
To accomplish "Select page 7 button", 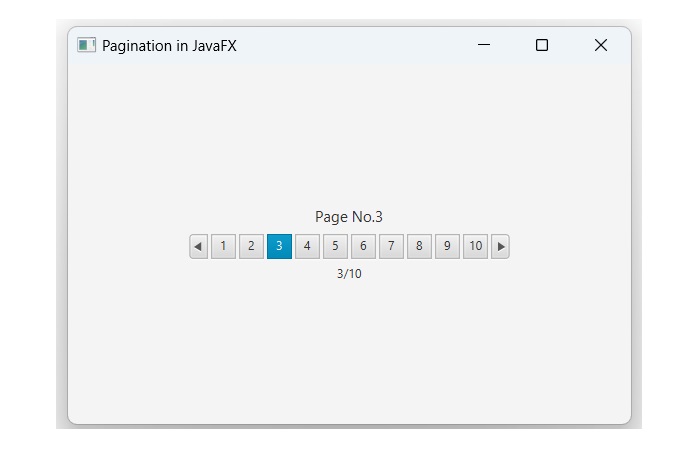I will tap(391, 246).
